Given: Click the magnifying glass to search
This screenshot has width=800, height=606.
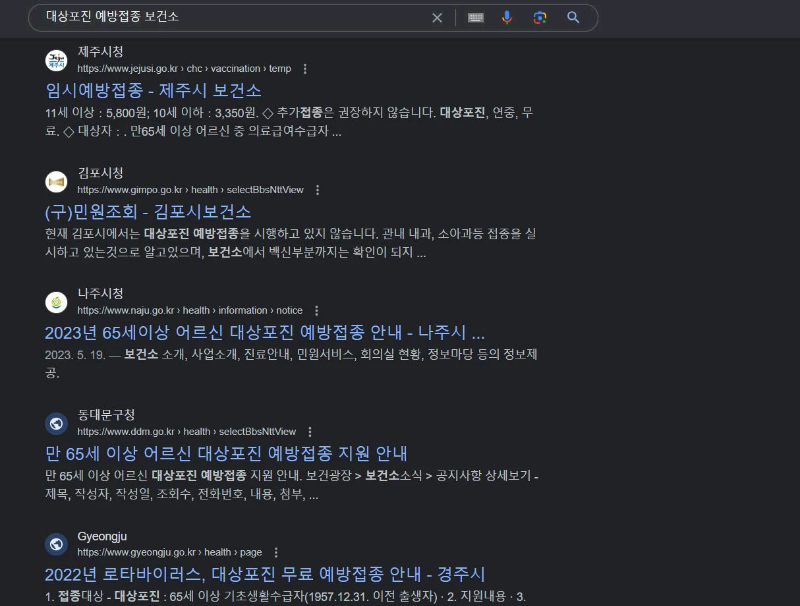Looking at the screenshot, I should pos(573,18).
